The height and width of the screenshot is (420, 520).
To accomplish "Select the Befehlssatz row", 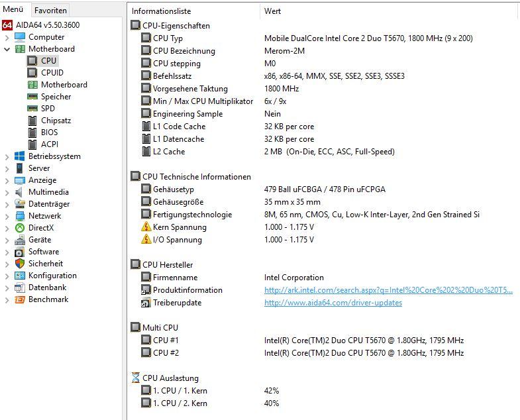I will [x=323, y=76].
